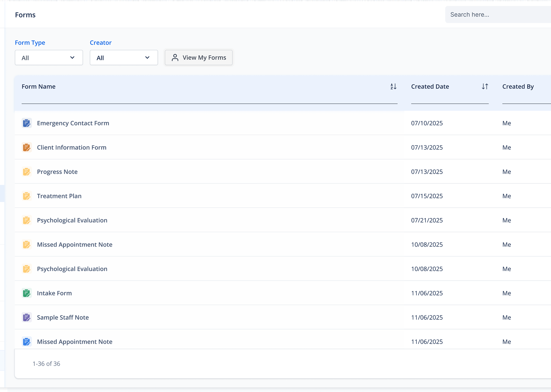Click the Form Type filter label

(x=30, y=43)
